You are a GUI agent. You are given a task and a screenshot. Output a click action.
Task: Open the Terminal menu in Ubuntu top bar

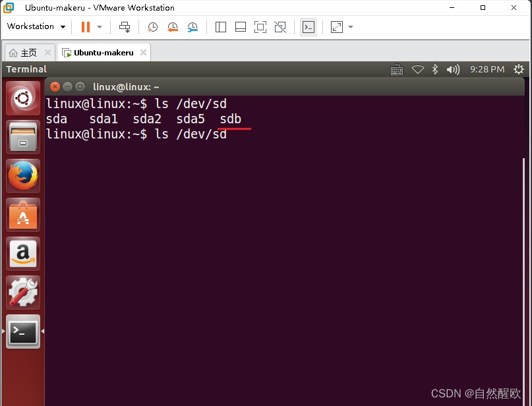pyautogui.click(x=26, y=69)
